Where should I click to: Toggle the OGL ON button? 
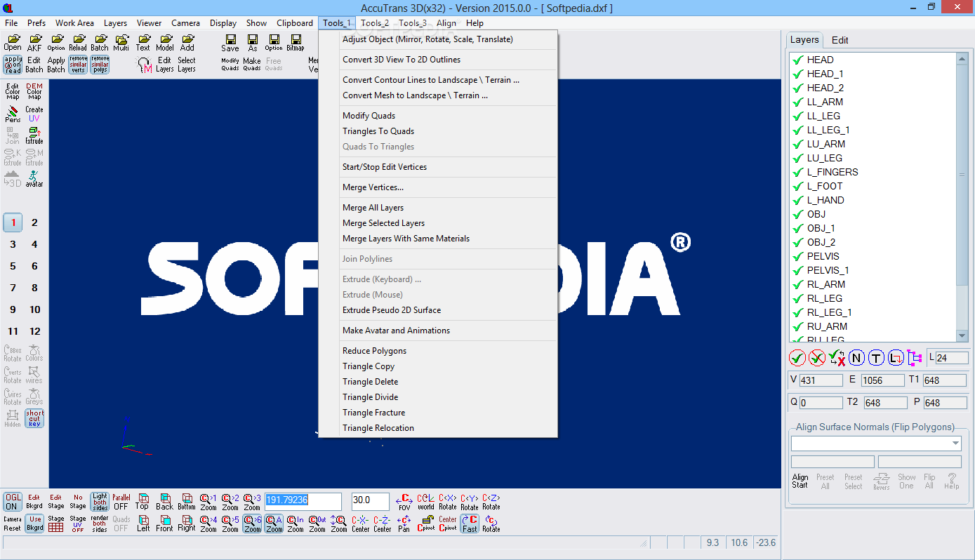(12, 501)
